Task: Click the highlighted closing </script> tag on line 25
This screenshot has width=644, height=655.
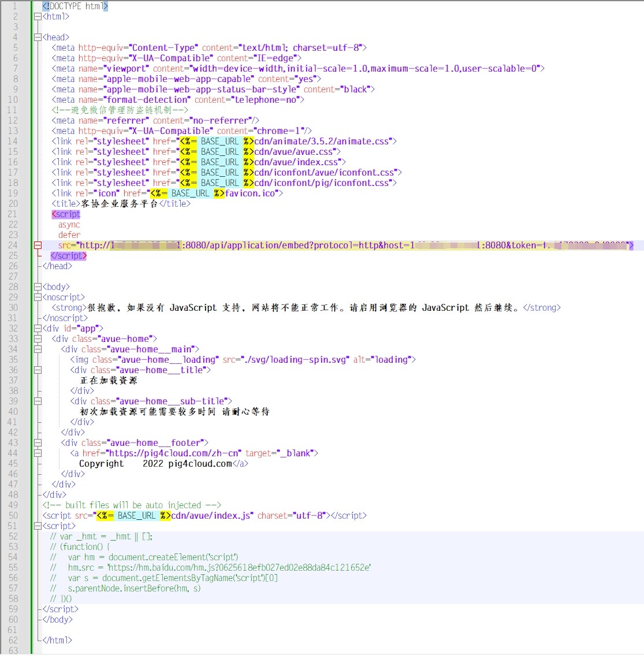Action: [68, 256]
